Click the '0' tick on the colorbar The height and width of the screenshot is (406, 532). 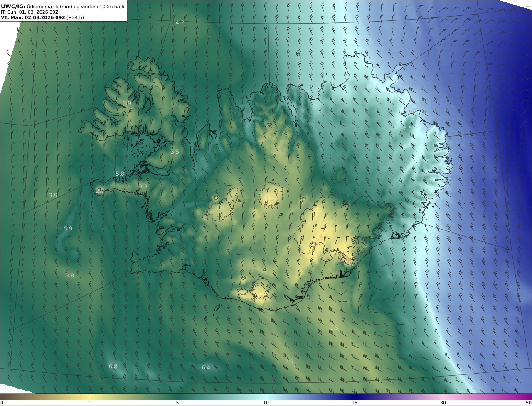2,403
